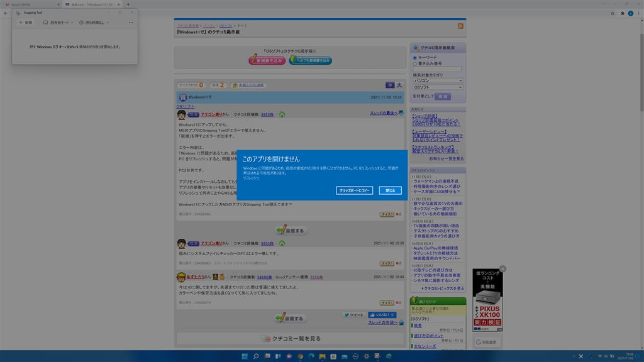
Task: Click the 閲覧履歴 button
Action: pyautogui.click(x=487, y=342)
